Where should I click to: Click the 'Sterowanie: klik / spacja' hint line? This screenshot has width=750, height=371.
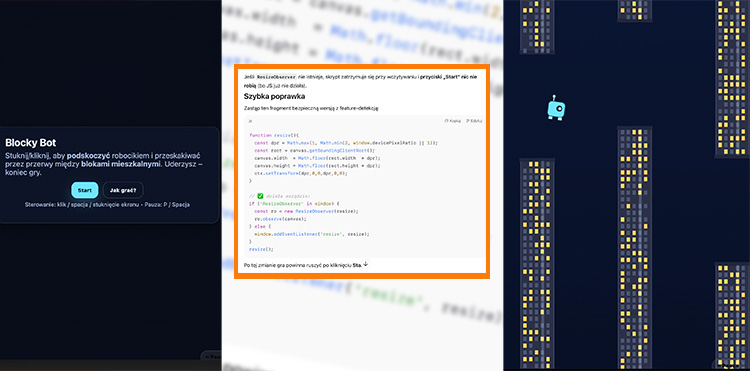click(107, 205)
